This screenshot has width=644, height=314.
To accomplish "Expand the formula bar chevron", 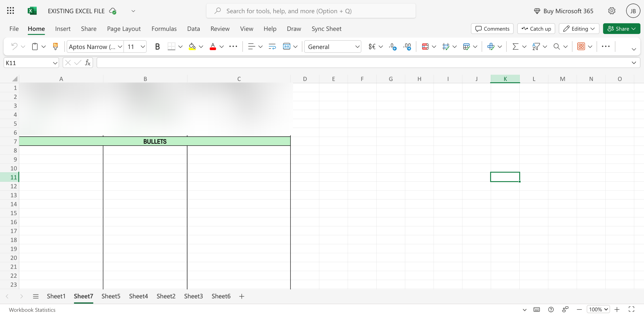I will 634,63.
